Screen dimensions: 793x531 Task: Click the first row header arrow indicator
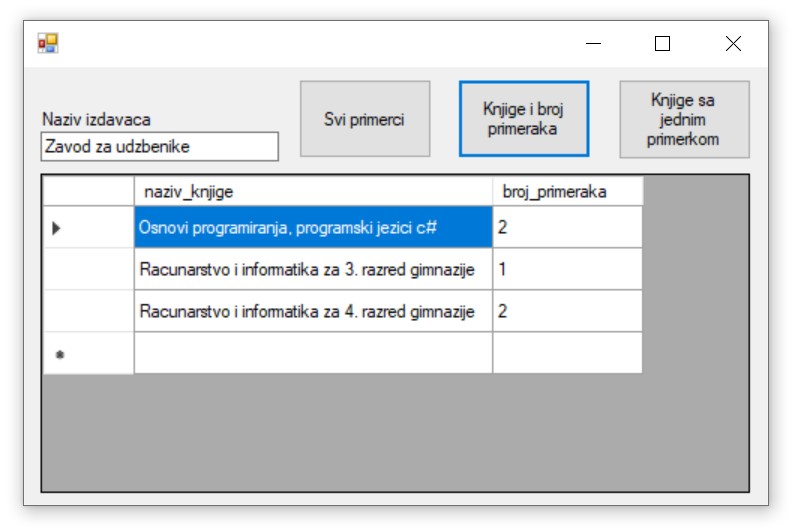pos(88,227)
